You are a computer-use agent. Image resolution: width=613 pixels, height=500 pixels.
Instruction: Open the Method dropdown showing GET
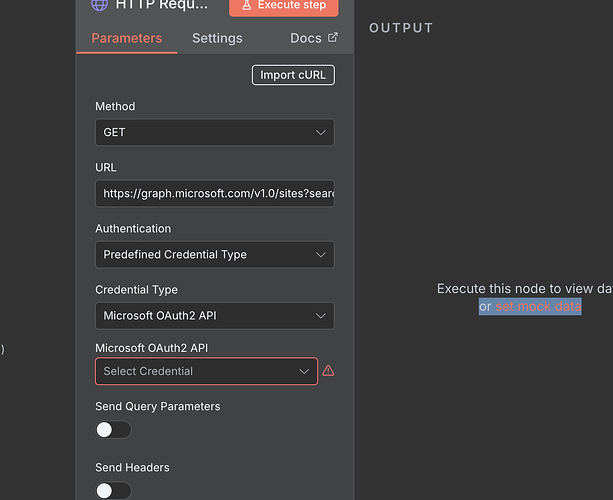point(214,132)
